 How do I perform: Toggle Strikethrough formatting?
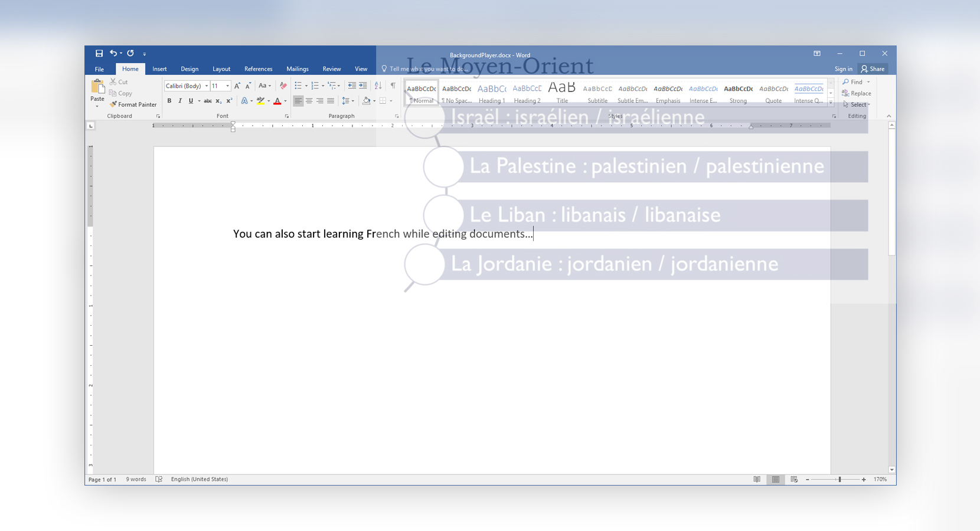tap(208, 101)
